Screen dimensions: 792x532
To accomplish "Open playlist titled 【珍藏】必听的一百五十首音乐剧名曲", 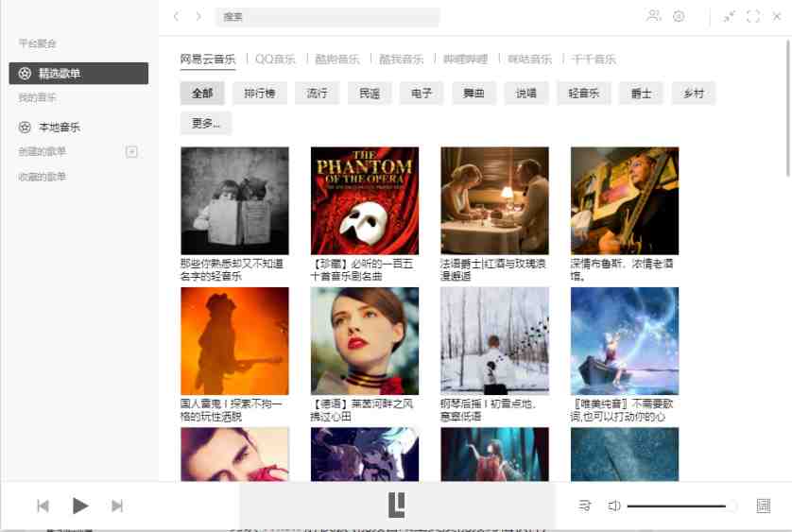I will [x=362, y=270].
